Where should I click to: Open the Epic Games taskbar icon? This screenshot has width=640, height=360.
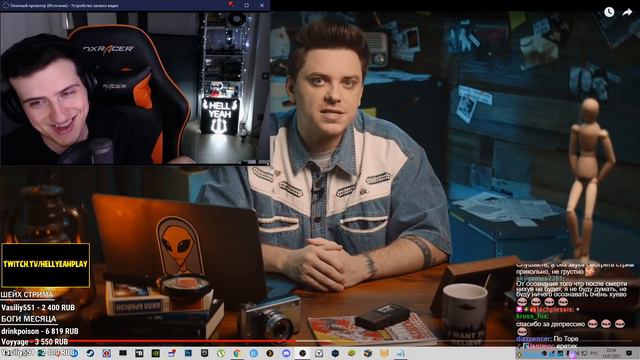tap(204, 353)
